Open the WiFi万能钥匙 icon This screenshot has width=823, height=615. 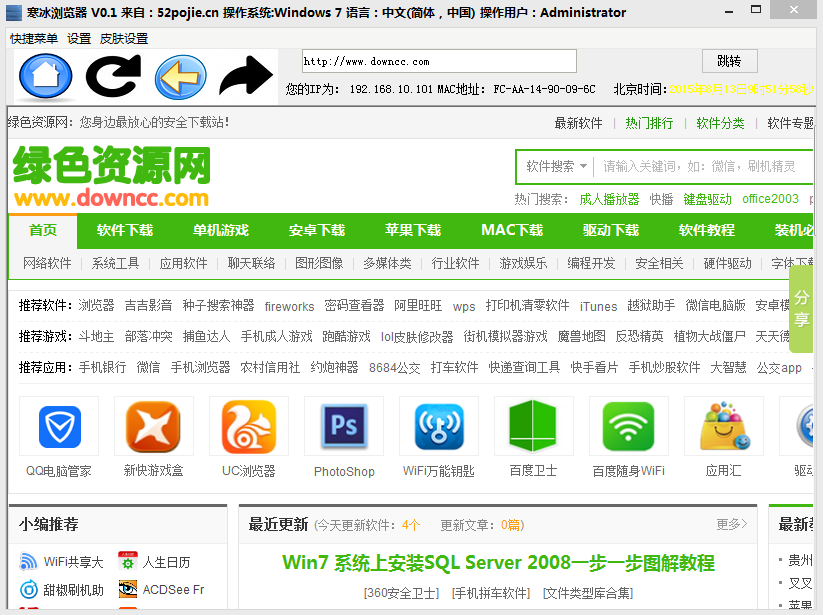click(x=439, y=426)
